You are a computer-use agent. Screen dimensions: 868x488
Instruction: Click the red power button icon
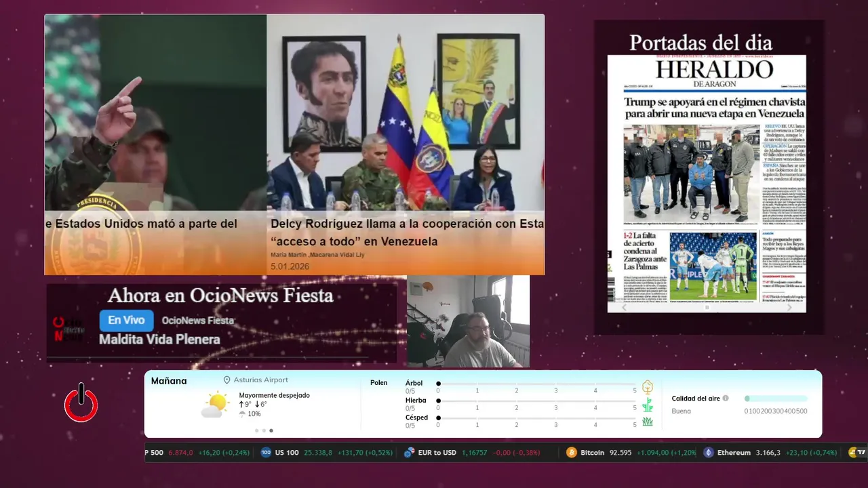81,403
